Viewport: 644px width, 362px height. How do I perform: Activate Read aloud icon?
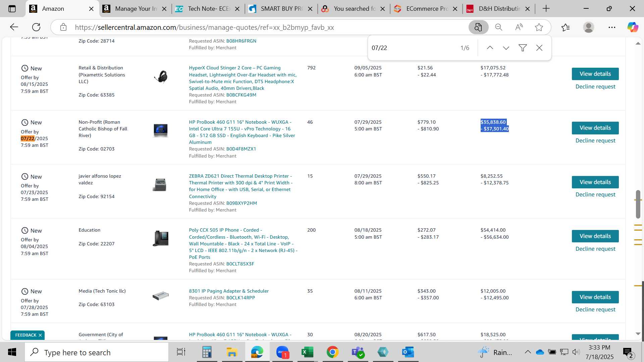(519, 27)
